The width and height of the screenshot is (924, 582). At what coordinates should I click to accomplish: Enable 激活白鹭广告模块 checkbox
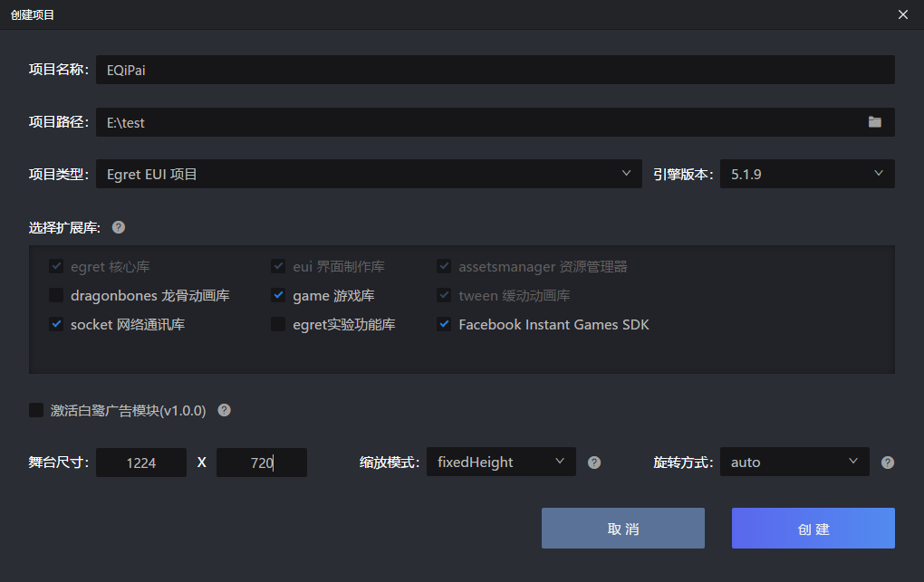pyautogui.click(x=36, y=410)
